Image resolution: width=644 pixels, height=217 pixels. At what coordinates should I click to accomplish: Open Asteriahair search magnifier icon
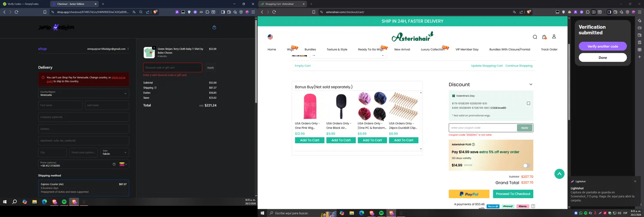[x=535, y=37]
